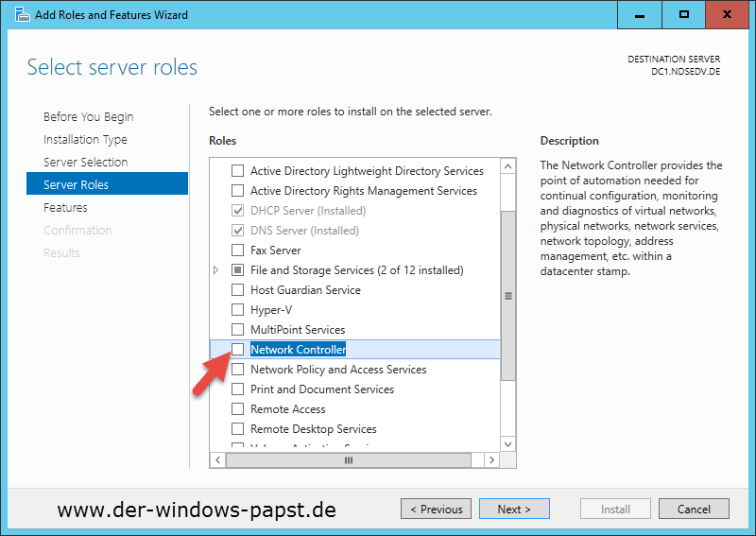Check Print and Document Services
This screenshot has width=756, height=536.
click(238, 389)
